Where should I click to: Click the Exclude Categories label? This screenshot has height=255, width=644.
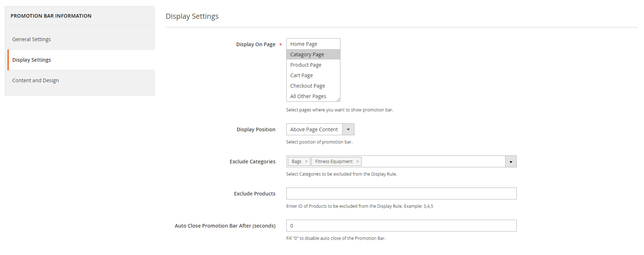[252, 162]
